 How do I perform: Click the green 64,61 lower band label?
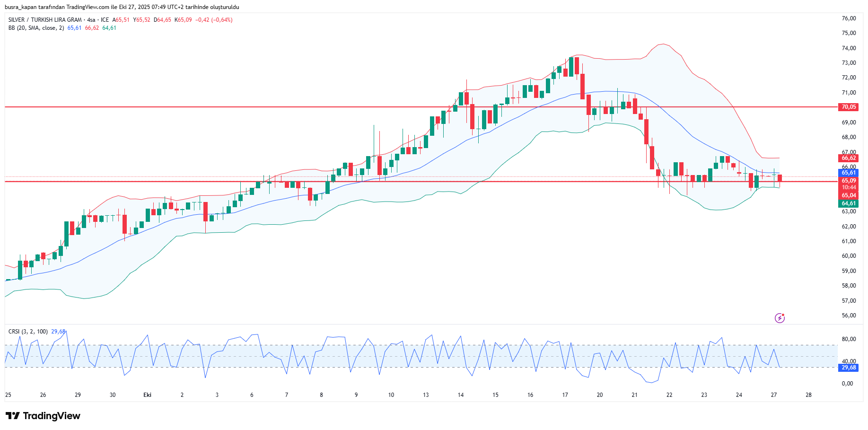pos(848,203)
